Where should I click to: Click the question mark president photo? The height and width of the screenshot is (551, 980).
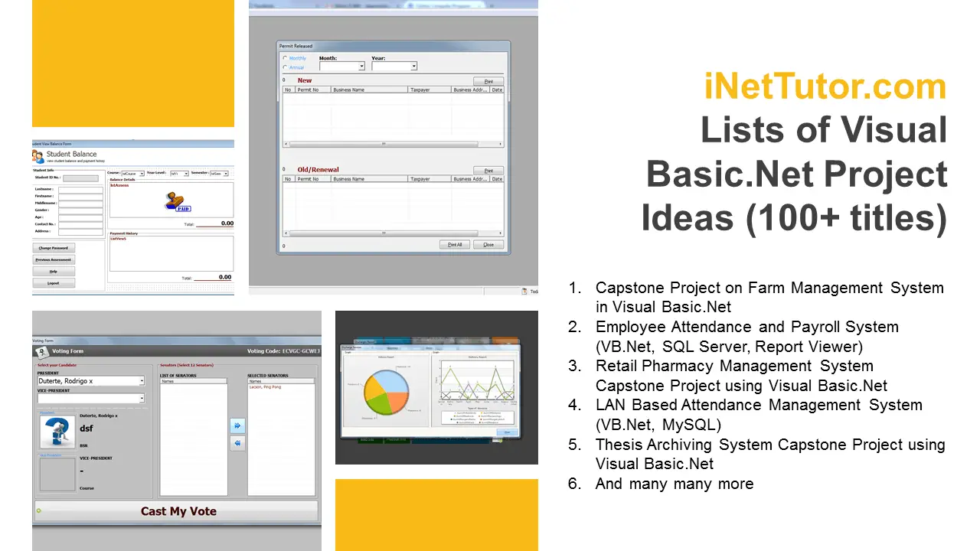tap(57, 431)
